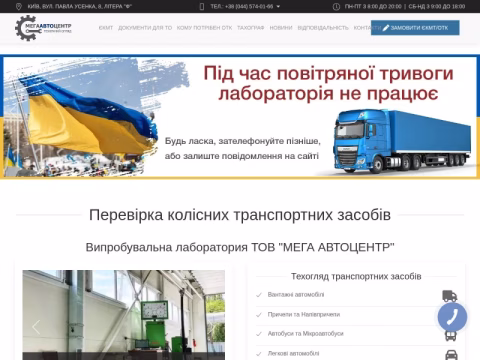Open the Відповідальність menu item

(x=323, y=28)
